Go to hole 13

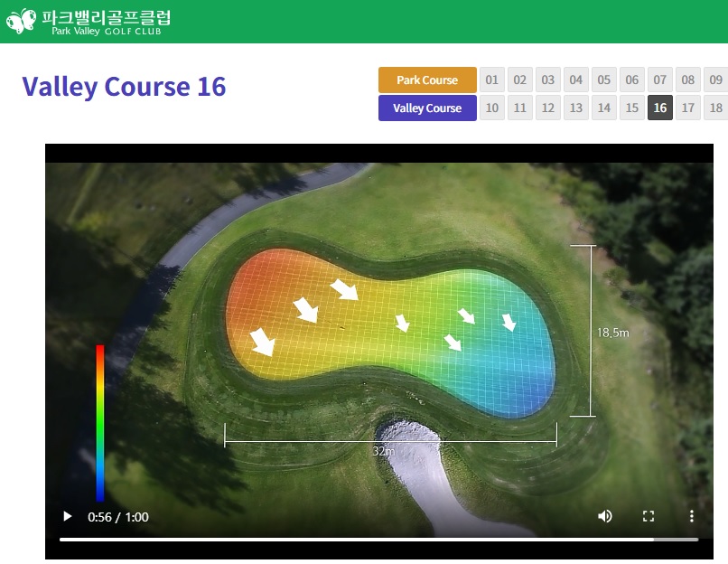pos(575,108)
